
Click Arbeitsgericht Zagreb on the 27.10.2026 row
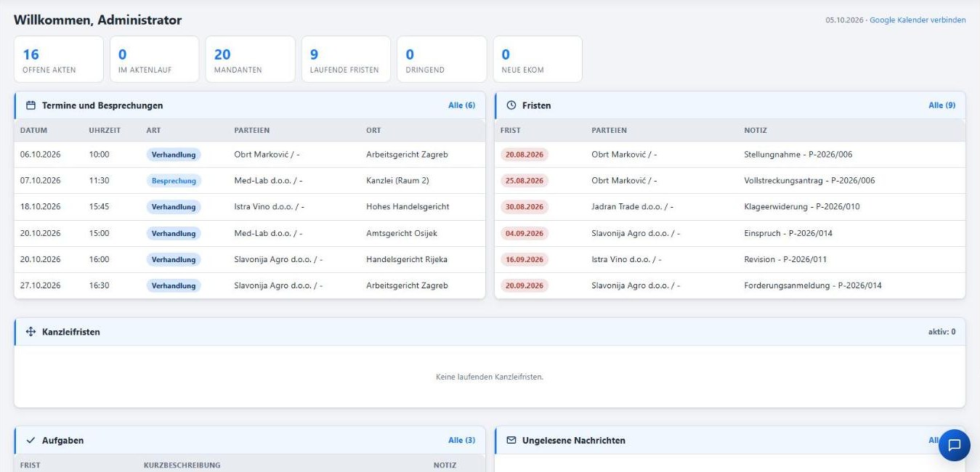(407, 285)
